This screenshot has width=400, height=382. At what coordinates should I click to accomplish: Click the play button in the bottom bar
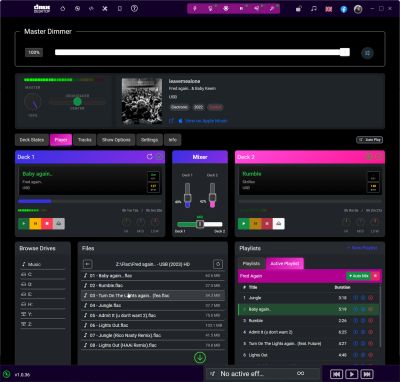352,374
